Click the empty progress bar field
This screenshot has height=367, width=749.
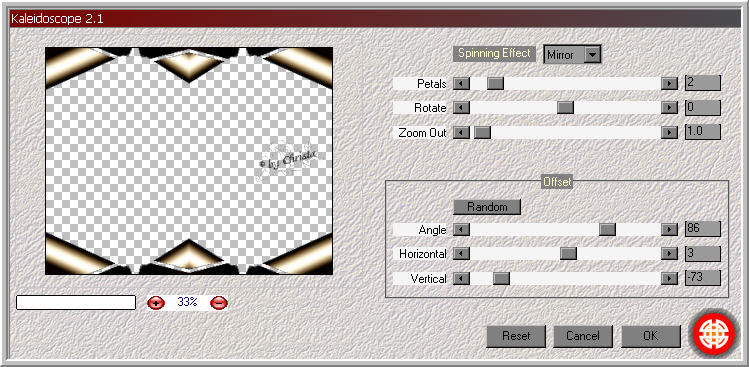76,302
